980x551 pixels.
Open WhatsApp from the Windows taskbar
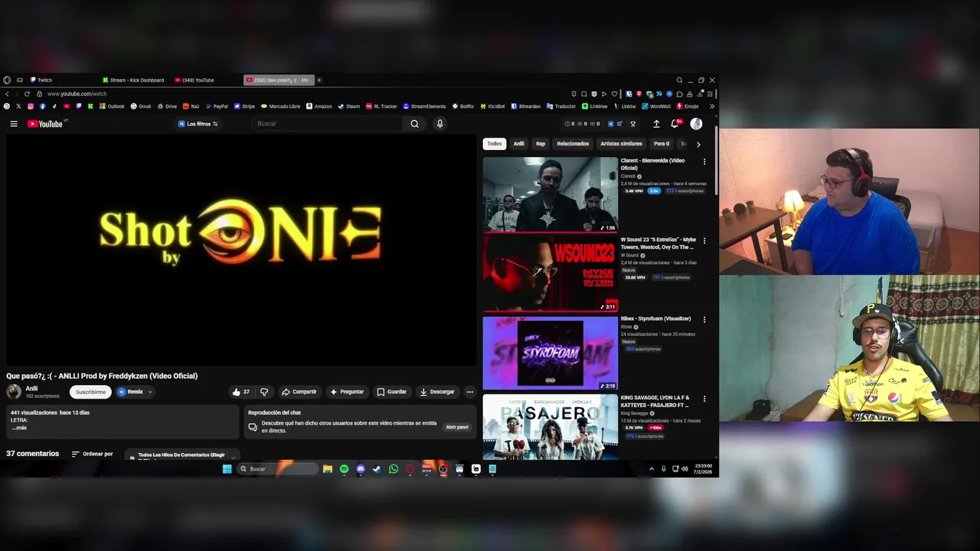tap(394, 469)
